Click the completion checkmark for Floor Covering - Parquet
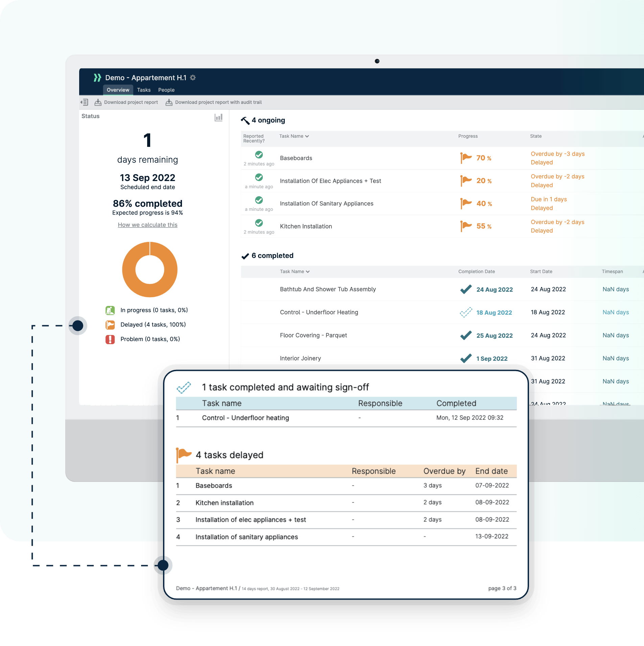Screen dimensions: 644x646 [466, 335]
